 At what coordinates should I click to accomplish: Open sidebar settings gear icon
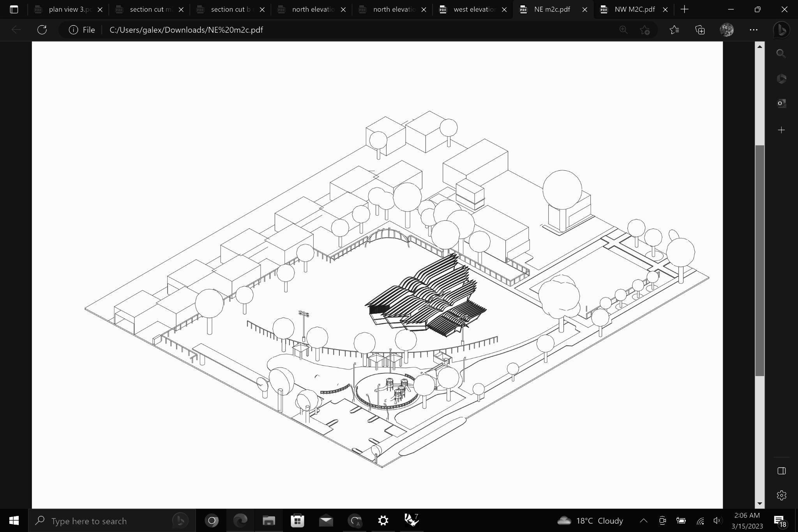781,495
